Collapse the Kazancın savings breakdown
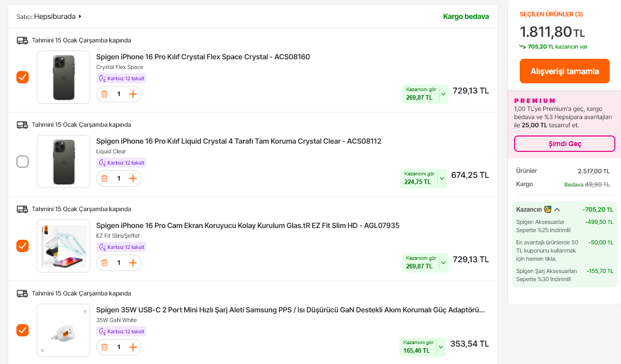The image size is (621, 364). [x=557, y=210]
